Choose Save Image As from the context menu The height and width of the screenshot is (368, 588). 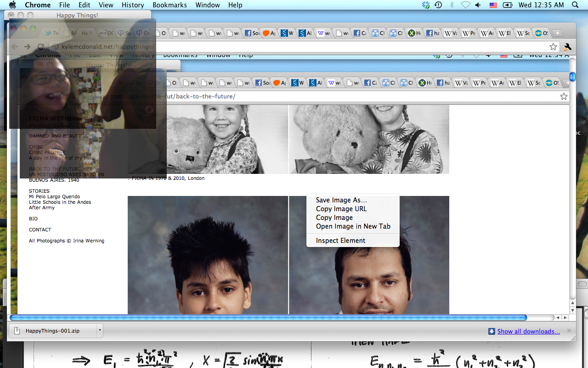pyautogui.click(x=341, y=200)
